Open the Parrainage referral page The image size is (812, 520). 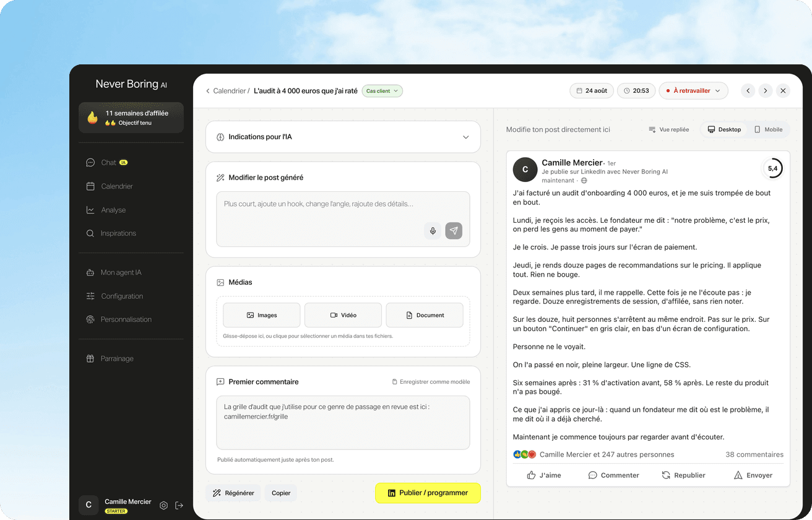(x=110, y=358)
